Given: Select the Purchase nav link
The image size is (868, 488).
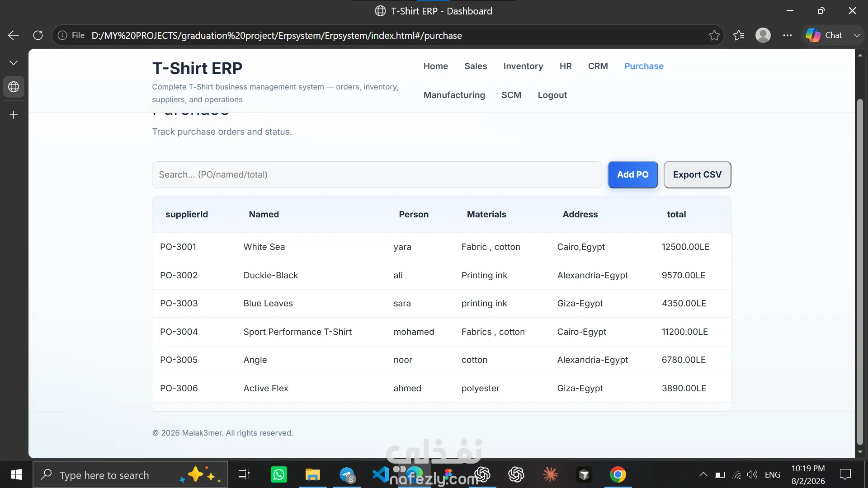Looking at the screenshot, I should point(644,66).
